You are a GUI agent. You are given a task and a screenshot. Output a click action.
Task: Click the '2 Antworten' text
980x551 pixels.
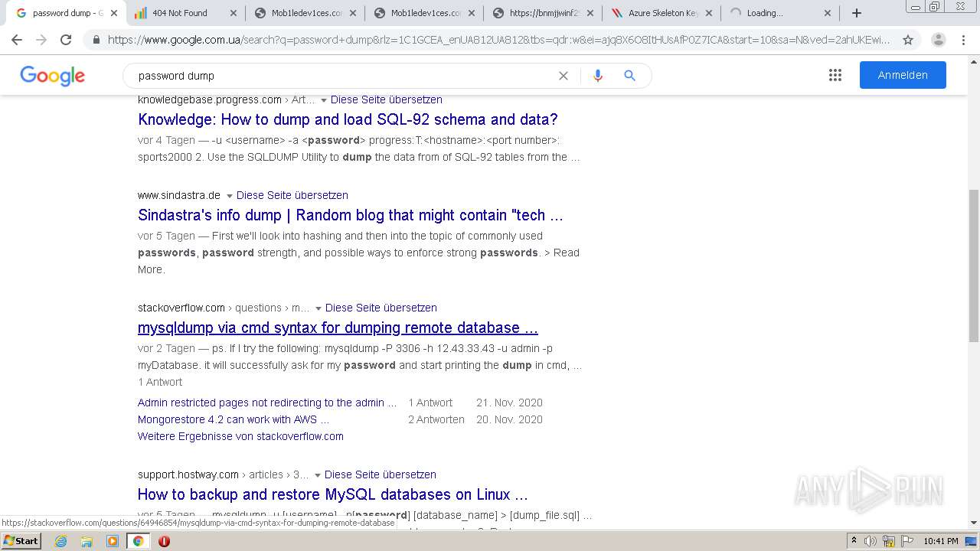coord(436,419)
